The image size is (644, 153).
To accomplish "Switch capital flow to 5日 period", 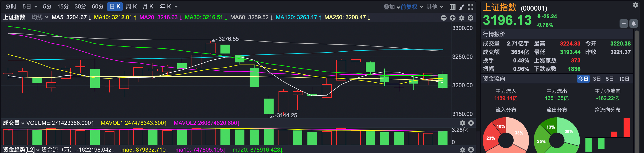I will [x=609, y=79].
